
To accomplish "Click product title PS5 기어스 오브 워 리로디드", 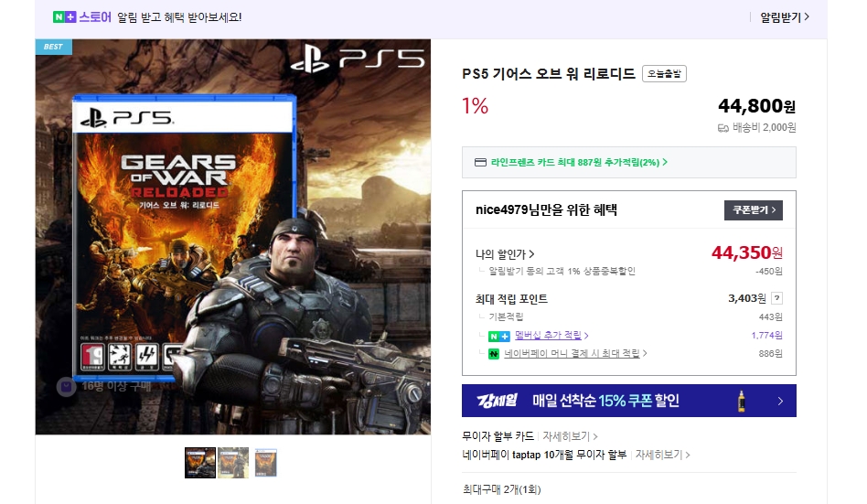I will pos(549,73).
